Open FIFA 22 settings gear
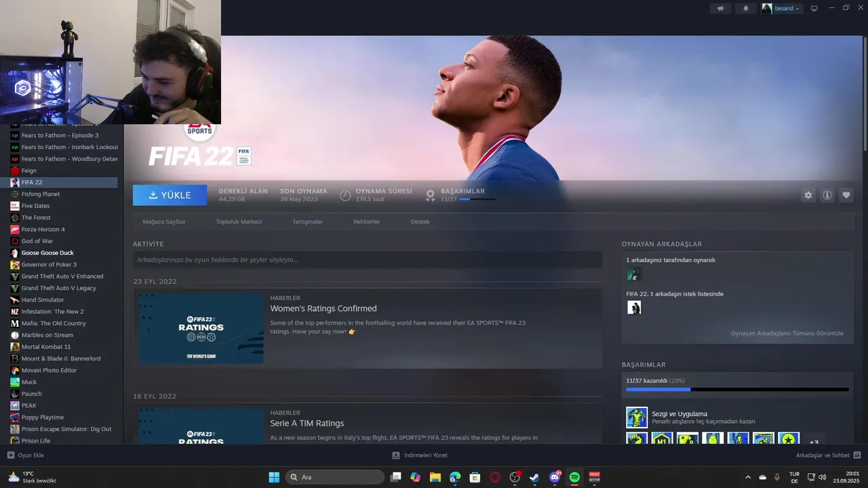This screenshot has height=488, width=868. coord(808,195)
